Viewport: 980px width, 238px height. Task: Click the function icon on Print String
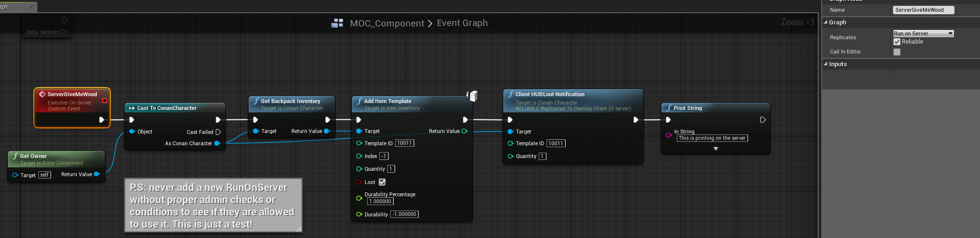[669, 108]
